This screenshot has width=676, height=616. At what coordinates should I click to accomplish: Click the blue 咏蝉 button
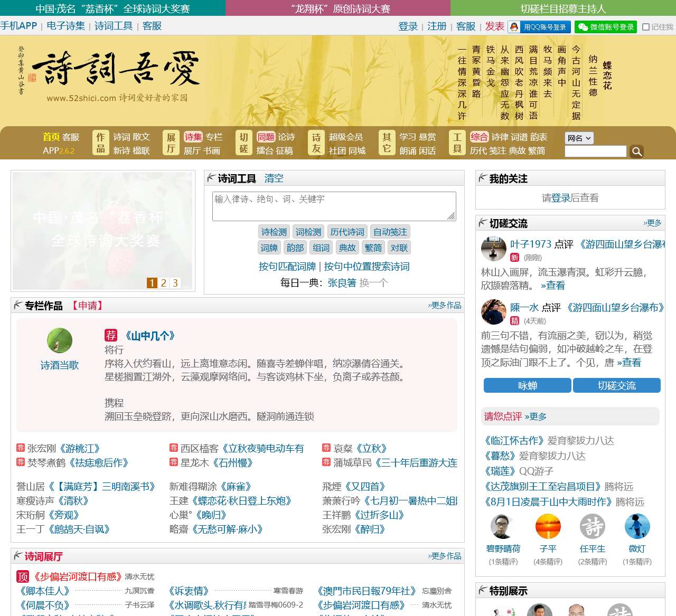coord(528,385)
